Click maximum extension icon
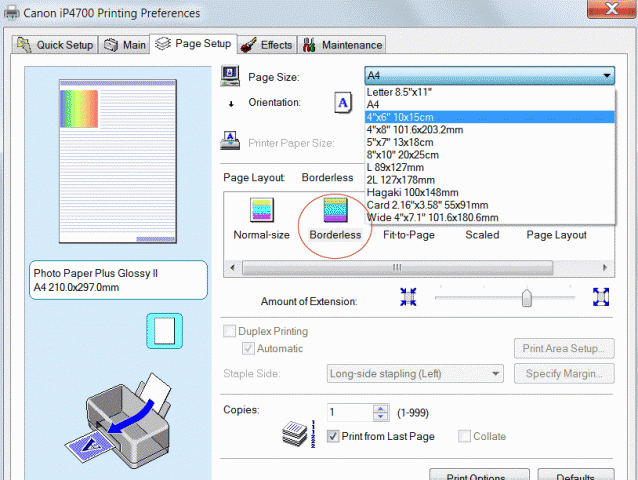Viewport: 638px width, 480px height. pos(601,297)
